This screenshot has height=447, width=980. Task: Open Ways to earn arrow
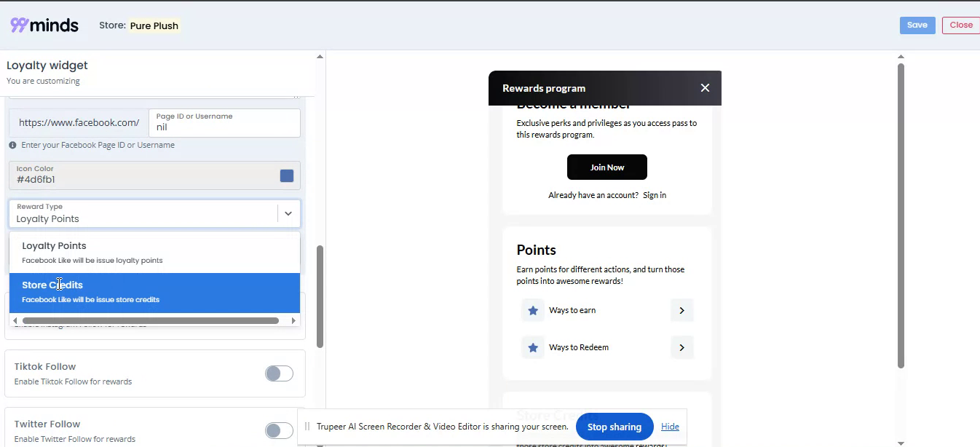(x=681, y=310)
